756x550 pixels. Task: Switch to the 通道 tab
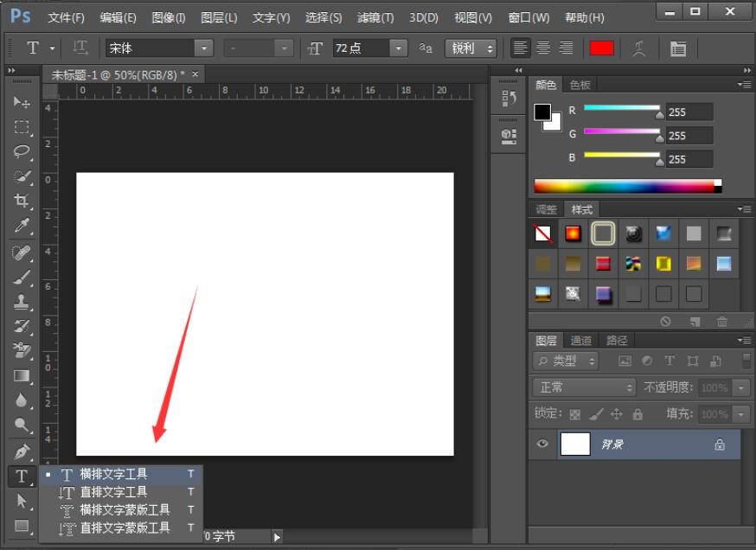pyautogui.click(x=580, y=341)
